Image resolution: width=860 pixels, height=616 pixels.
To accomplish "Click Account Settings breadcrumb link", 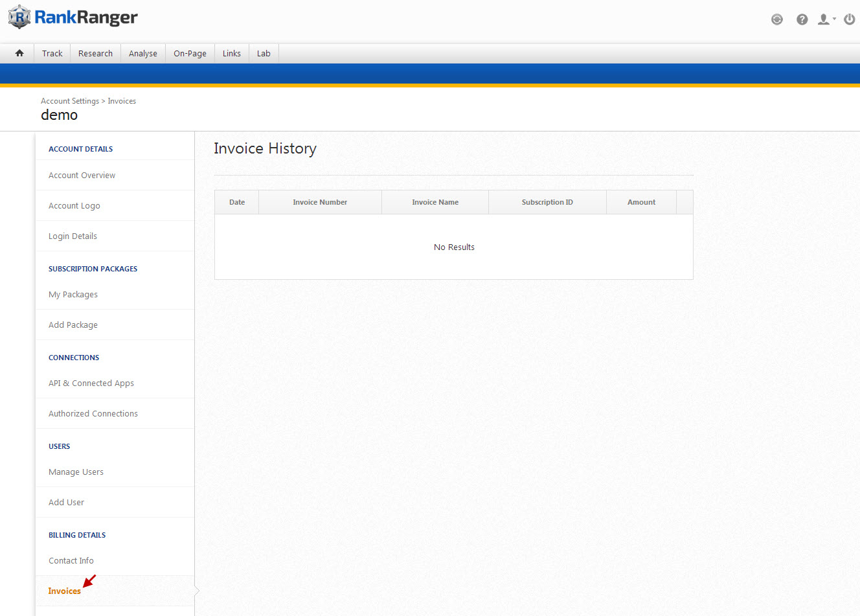I will (x=70, y=101).
